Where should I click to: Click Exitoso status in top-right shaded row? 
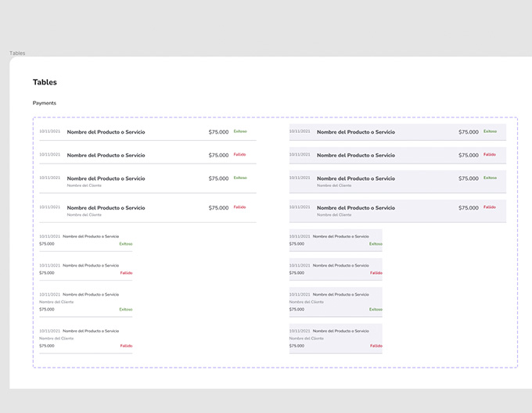490,131
